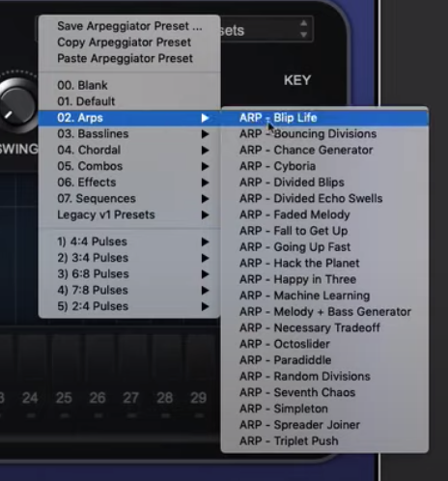Copy Arpeggiator Preset from the menu
This screenshot has width=448, height=481.
(x=129, y=42)
